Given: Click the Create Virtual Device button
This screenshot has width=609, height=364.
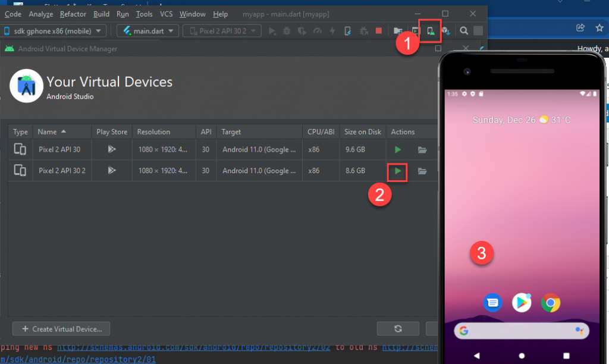Looking at the screenshot, I should [61, 328].
